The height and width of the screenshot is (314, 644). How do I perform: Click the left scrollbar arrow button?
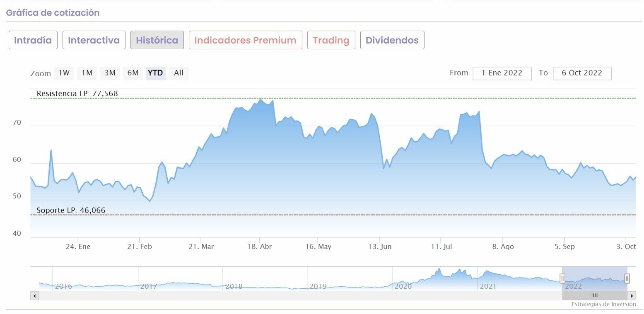35,296
